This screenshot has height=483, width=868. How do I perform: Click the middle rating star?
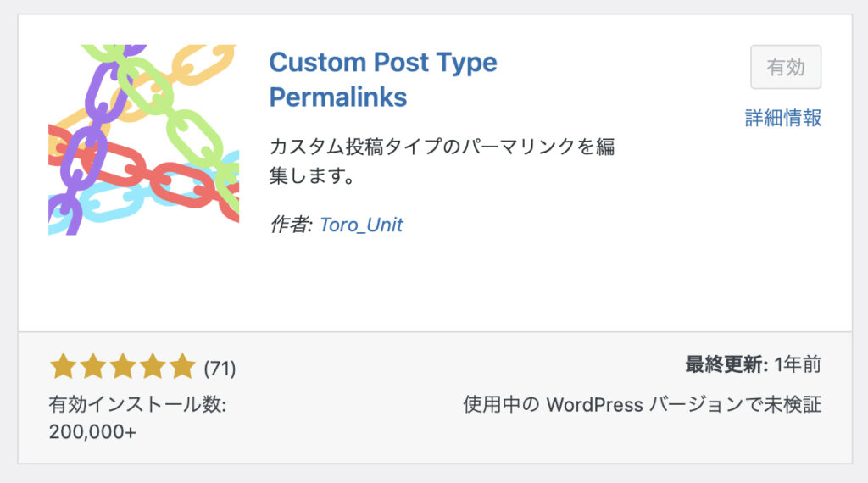(x=123, y=366)
